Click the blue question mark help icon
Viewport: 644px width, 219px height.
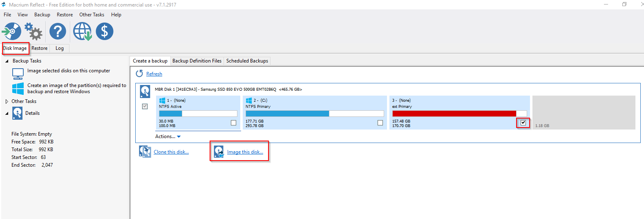pos(58,31)
